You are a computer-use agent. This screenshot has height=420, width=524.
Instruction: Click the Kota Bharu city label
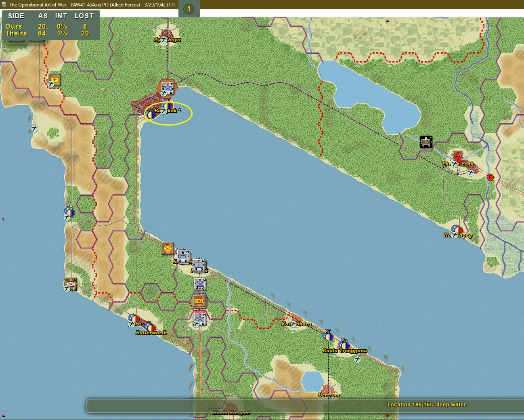297,324
